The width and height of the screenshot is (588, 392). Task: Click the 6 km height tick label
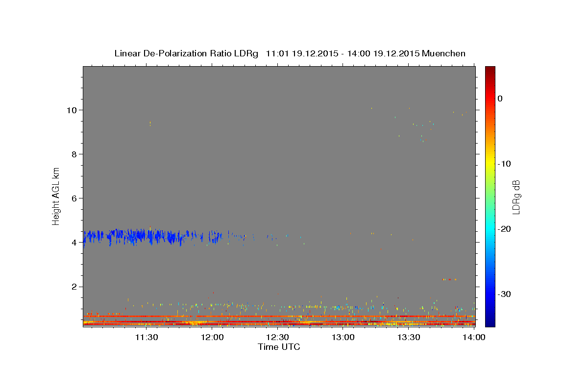(x=75, y=198)
